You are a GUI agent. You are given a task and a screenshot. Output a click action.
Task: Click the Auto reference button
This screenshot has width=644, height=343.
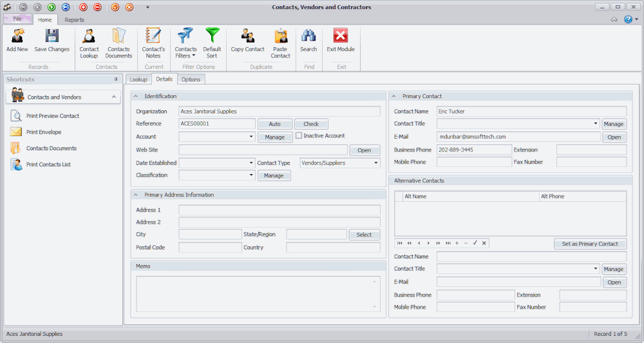(x=275, y=124)
